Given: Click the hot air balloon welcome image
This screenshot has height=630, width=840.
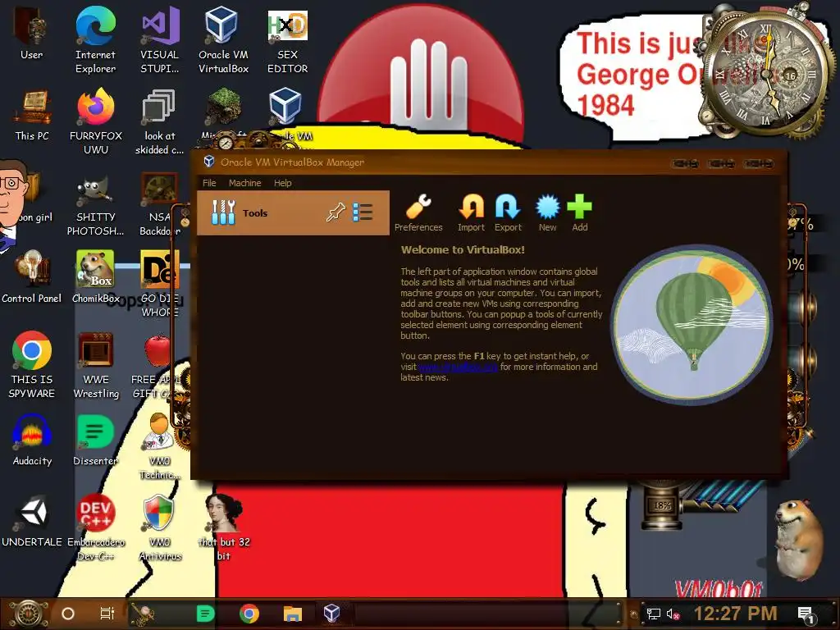Looking at the screenshot, I should coord(692,324).
